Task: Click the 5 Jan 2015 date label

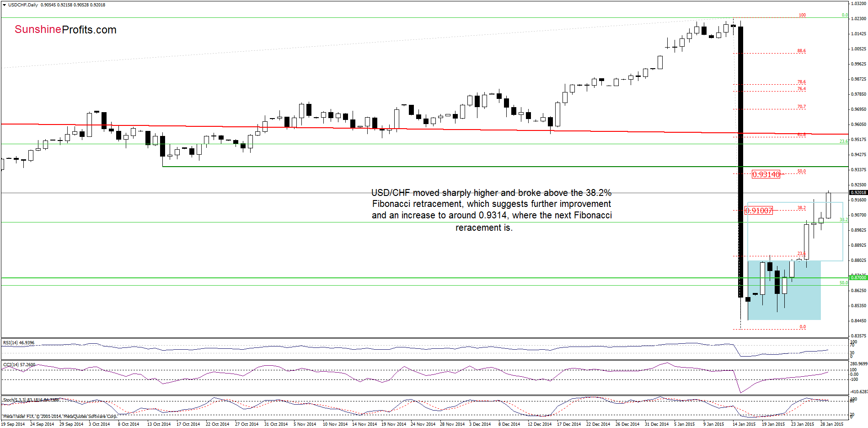Action: 684,424
